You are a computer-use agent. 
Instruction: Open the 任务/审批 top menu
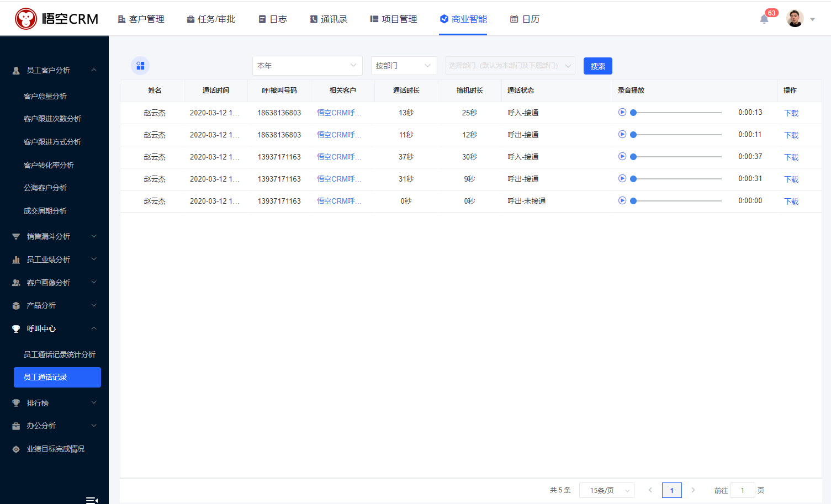pyautogui.click(x=211, y=19)
